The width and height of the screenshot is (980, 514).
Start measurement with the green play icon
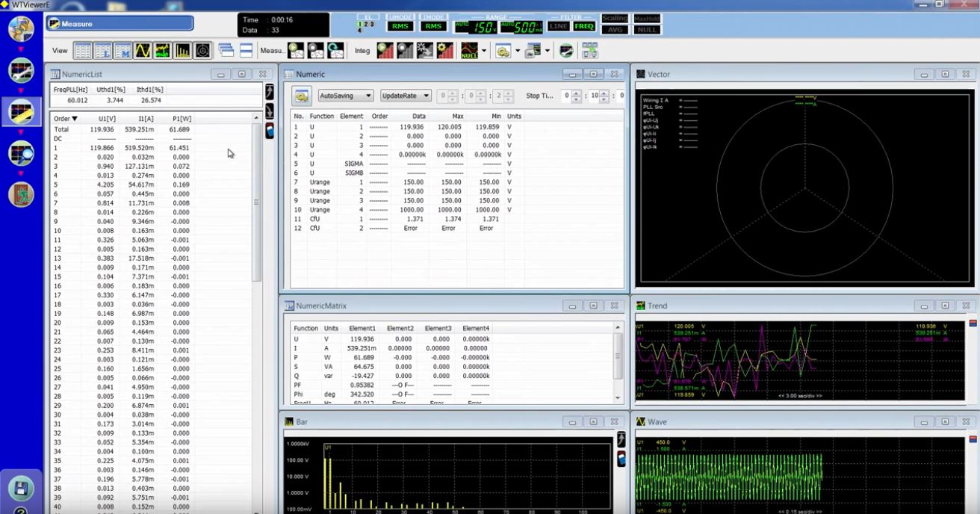tap(296, 51)
